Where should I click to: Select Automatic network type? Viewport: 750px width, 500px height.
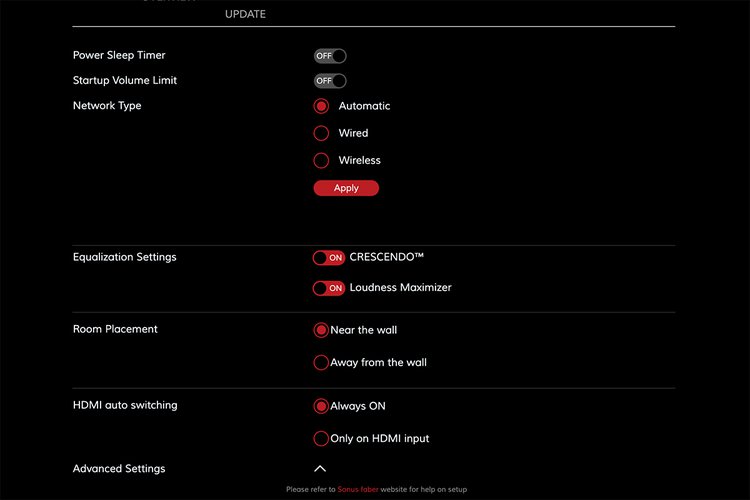[322, 106]
